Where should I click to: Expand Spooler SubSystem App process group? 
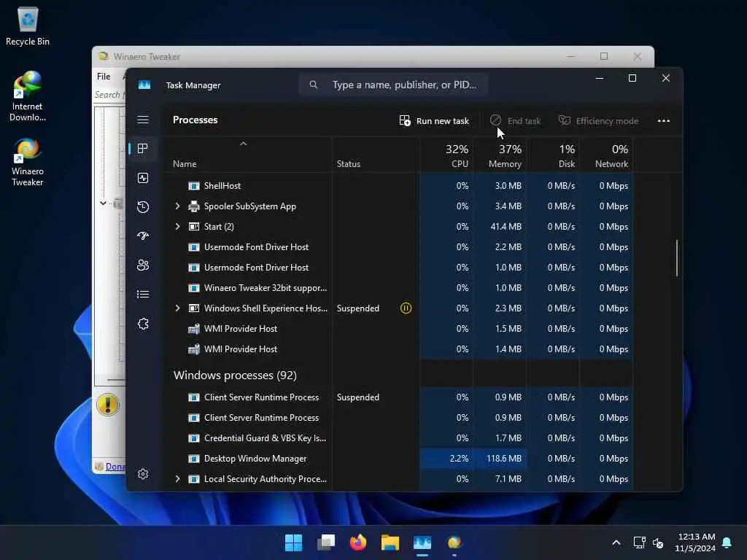[178, 206]
